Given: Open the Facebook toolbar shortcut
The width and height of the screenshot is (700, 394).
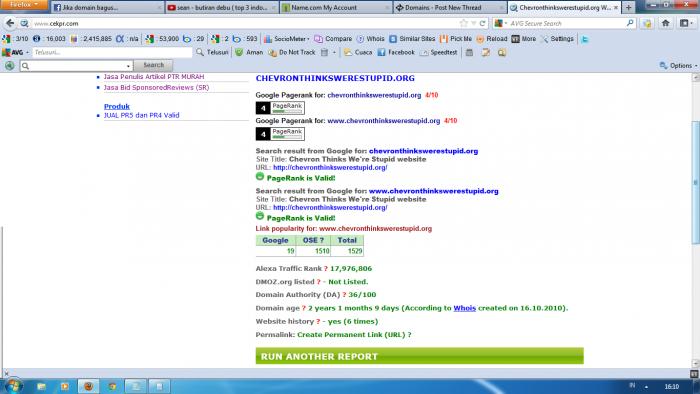Looking at the screenshot, I should point(396,52).
